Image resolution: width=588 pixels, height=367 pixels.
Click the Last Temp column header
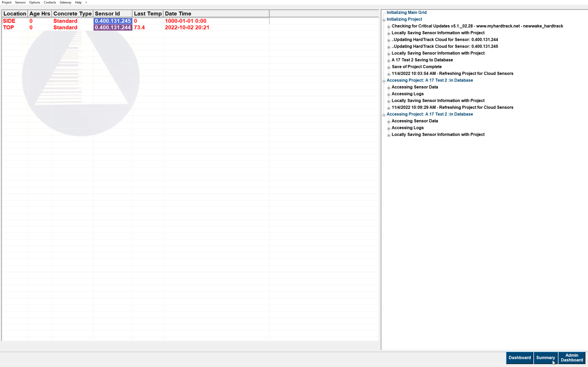click(148, 14)
